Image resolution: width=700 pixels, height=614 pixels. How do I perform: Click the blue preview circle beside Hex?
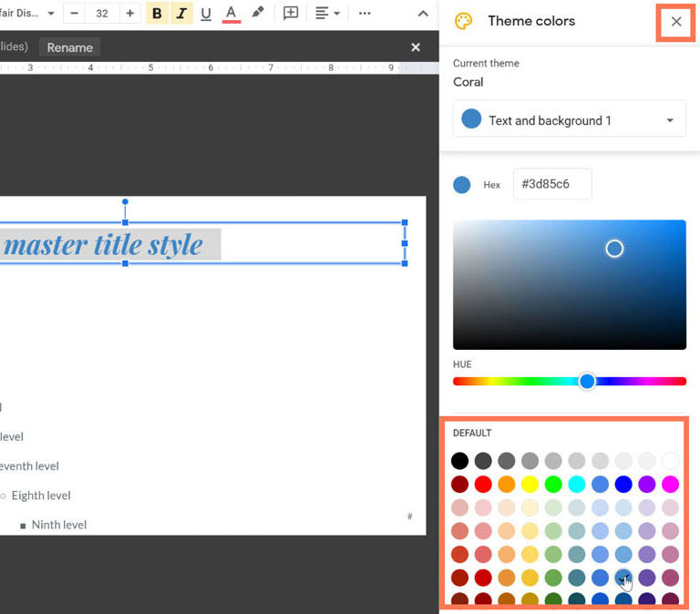461,184
